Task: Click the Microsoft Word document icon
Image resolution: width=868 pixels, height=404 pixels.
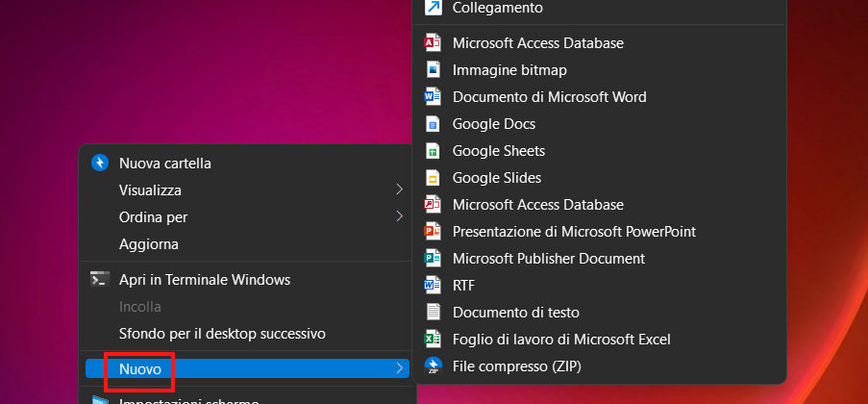Action: click(x=433, y=97)
